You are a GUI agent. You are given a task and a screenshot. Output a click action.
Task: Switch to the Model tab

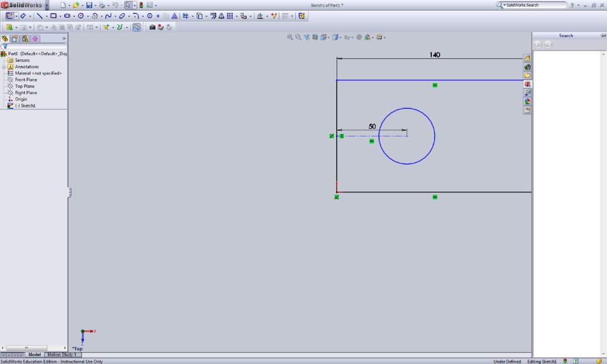pyautogui.click(x=34, y=355)
